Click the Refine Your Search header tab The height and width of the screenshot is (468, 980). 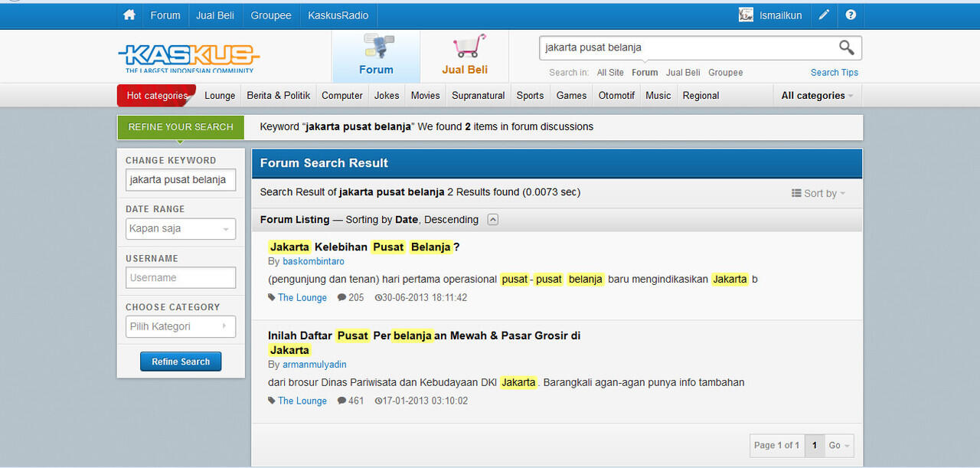click(x=181, y=127)
